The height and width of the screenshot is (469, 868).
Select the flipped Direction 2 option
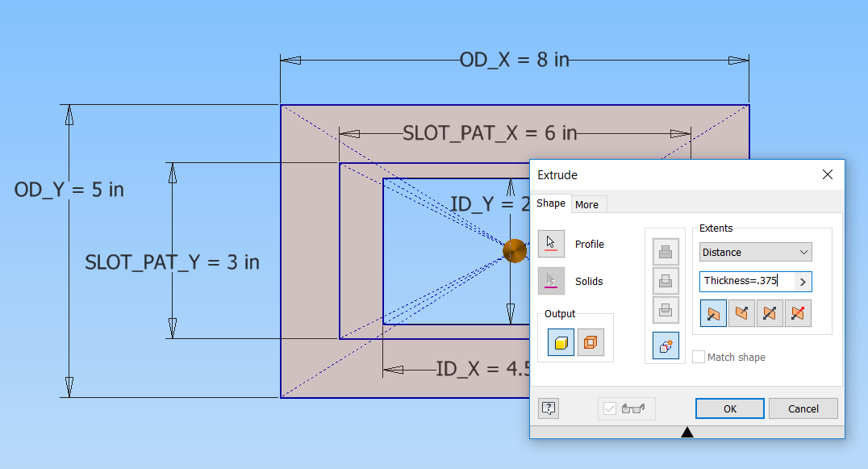pos(741,313)
